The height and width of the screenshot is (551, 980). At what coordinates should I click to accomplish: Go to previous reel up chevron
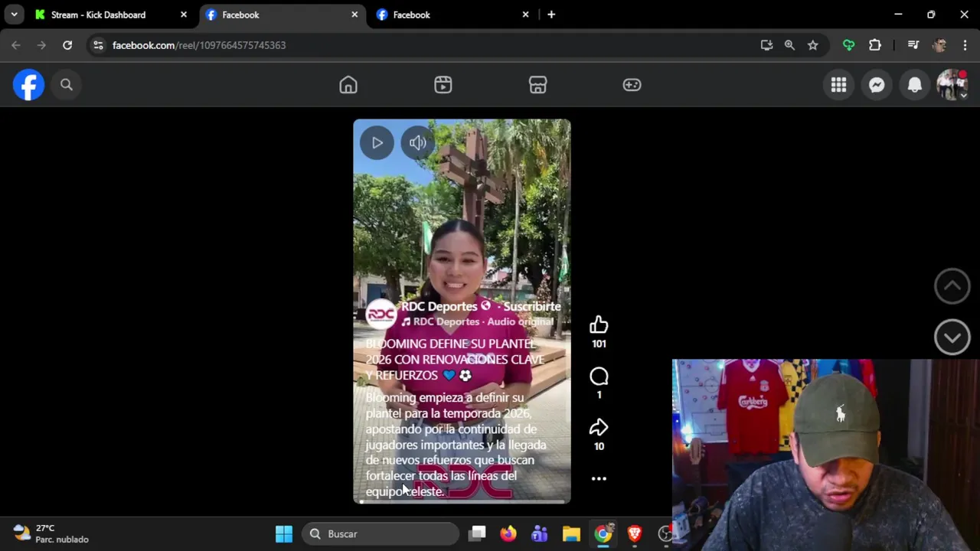click(x=952, y=286)
